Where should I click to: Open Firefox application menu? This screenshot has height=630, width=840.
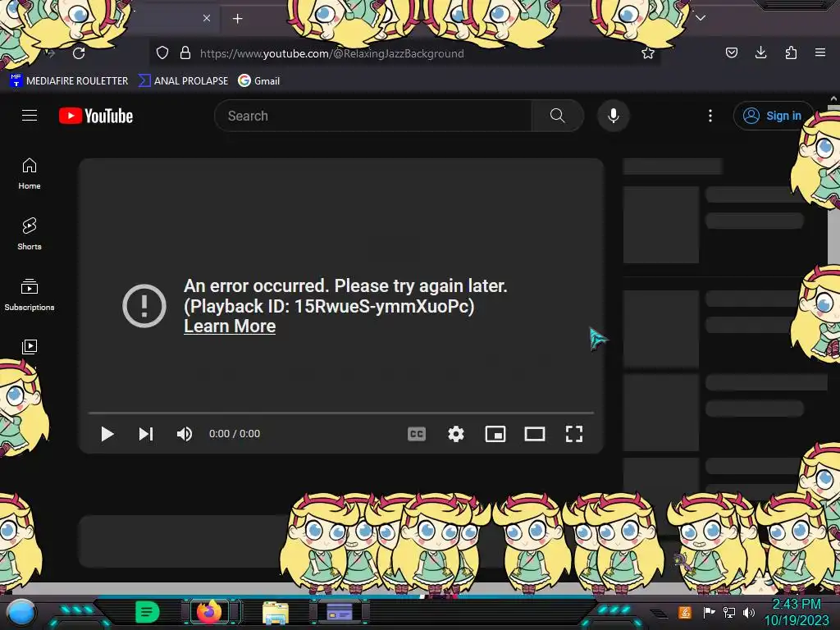(x=820, y=52)
